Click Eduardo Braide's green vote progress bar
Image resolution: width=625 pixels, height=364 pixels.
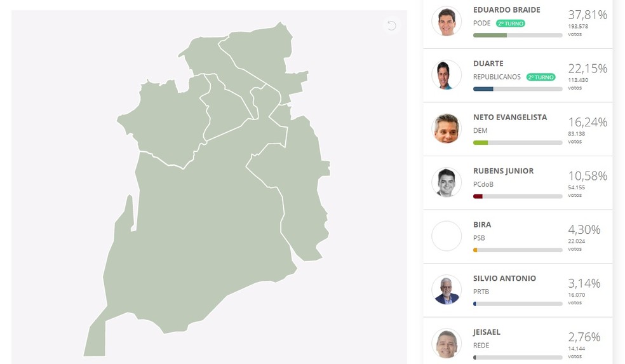click(518, 35)
